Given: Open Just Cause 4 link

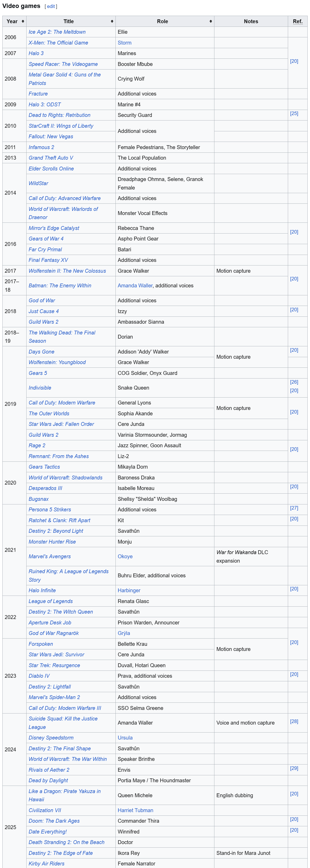Looking at the screenshot, I should click(44, 311).
